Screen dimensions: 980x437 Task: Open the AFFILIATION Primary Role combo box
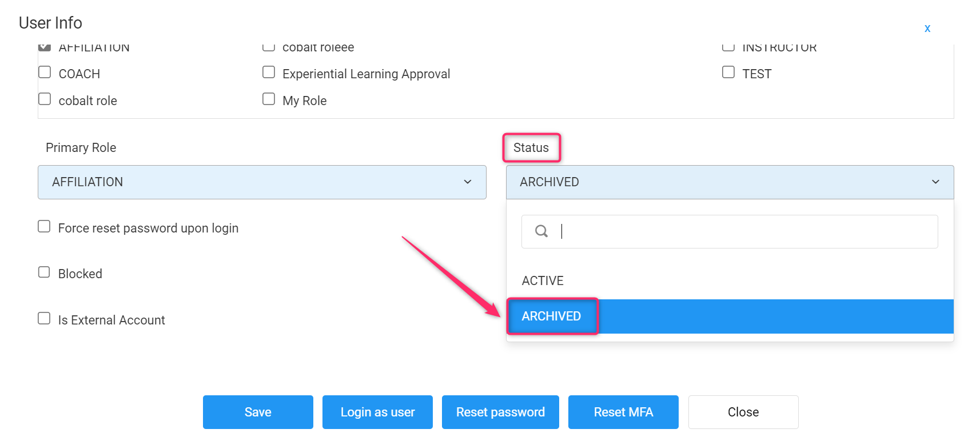(x=261, y=182)
